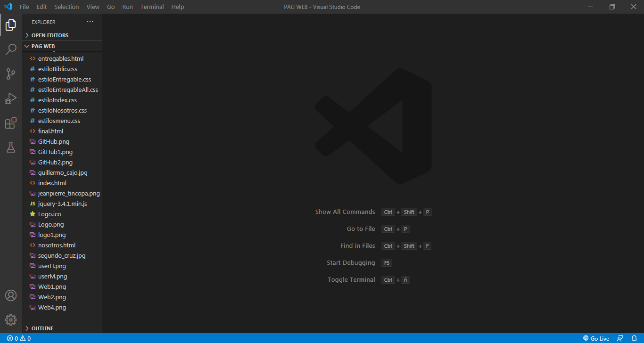Open Explorer views and more actions ellipsis
Image resolution: width=644 pixels, height=343 pixels.
click(90, 22)
